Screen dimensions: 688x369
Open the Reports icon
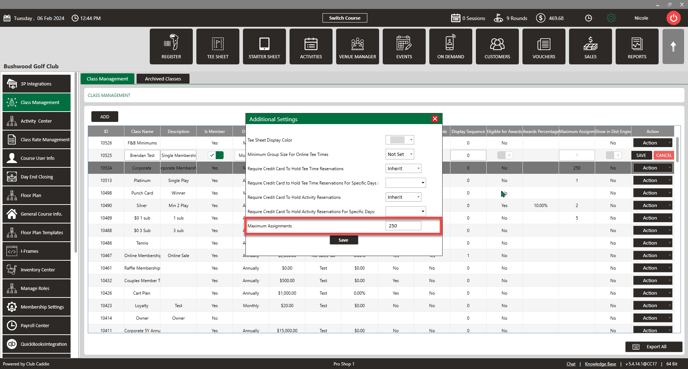pos(637,47)
